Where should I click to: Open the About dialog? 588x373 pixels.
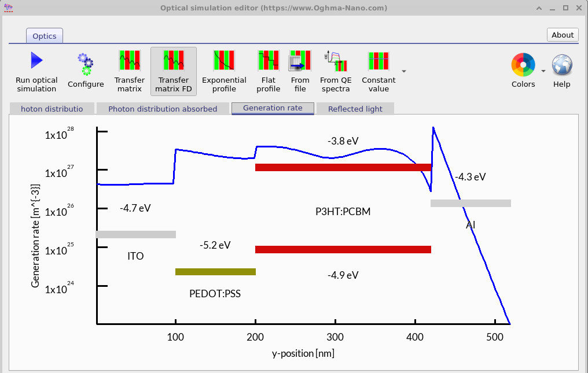coord(562,35)
